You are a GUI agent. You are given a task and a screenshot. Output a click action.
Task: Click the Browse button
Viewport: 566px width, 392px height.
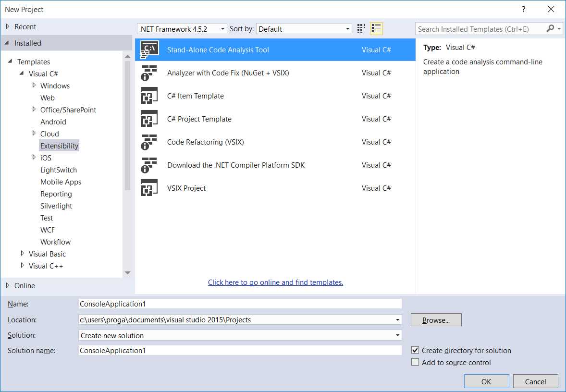435,319
